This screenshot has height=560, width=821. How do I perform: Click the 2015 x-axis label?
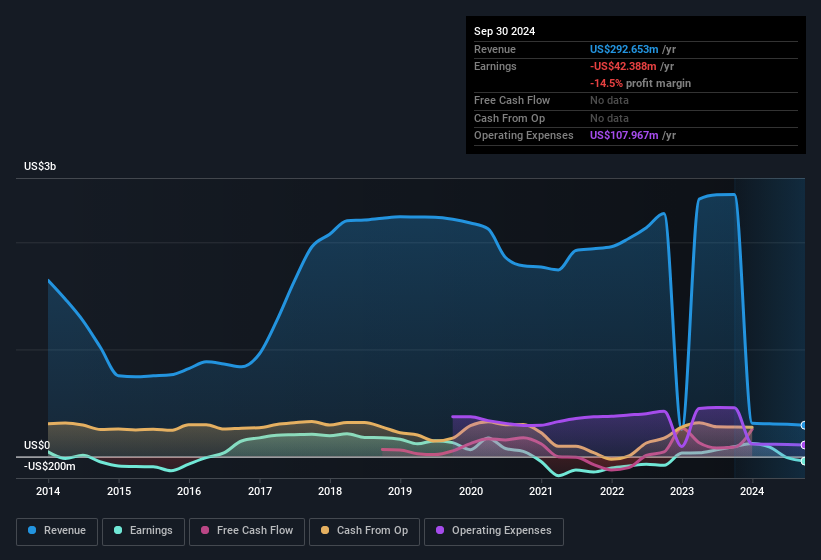click(x=119, y=491)
